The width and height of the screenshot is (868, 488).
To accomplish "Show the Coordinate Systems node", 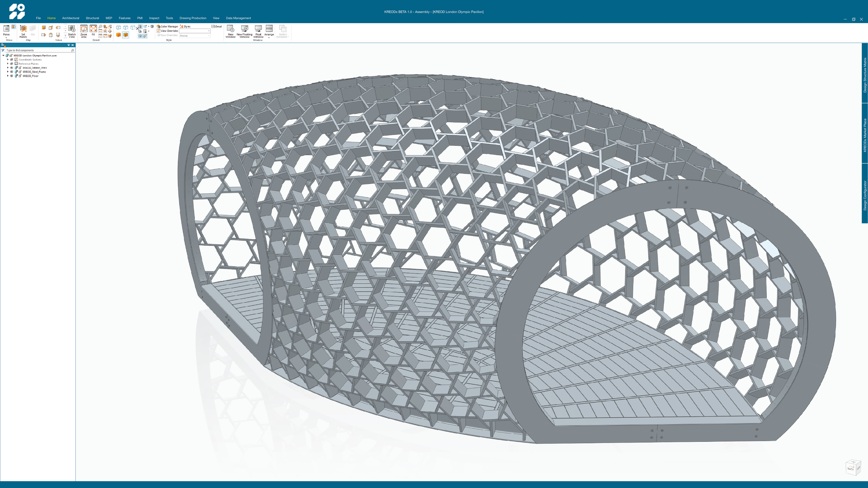I will coord(11,60).
